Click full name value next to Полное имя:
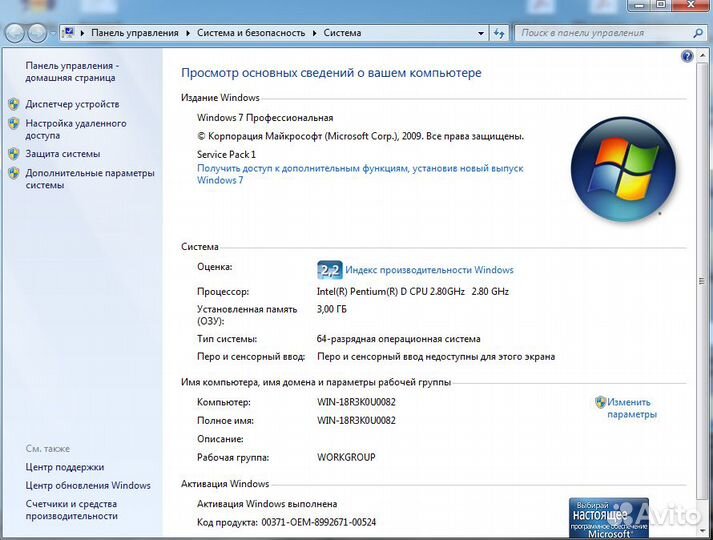This screenshot has width=713, height=540. pyautogui.click(x=356, y=420)
